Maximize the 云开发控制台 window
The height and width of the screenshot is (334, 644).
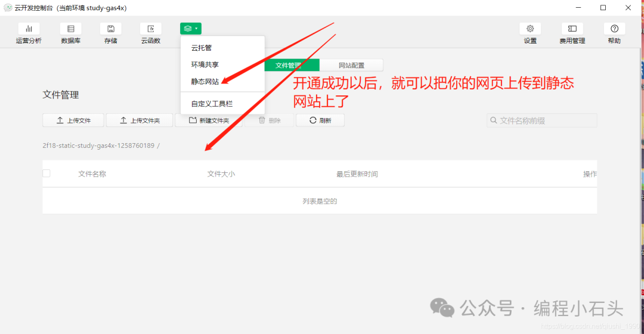pos(603,7)
